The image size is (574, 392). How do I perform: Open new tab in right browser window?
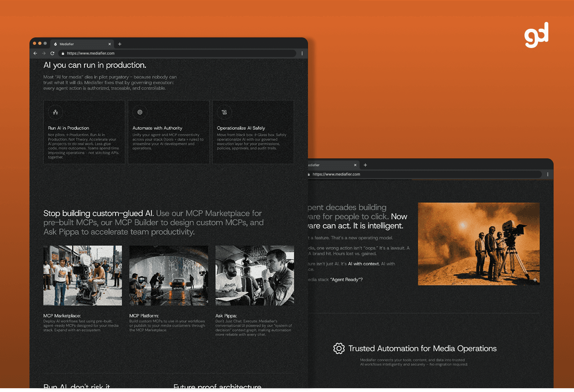(x=365, y=165)
